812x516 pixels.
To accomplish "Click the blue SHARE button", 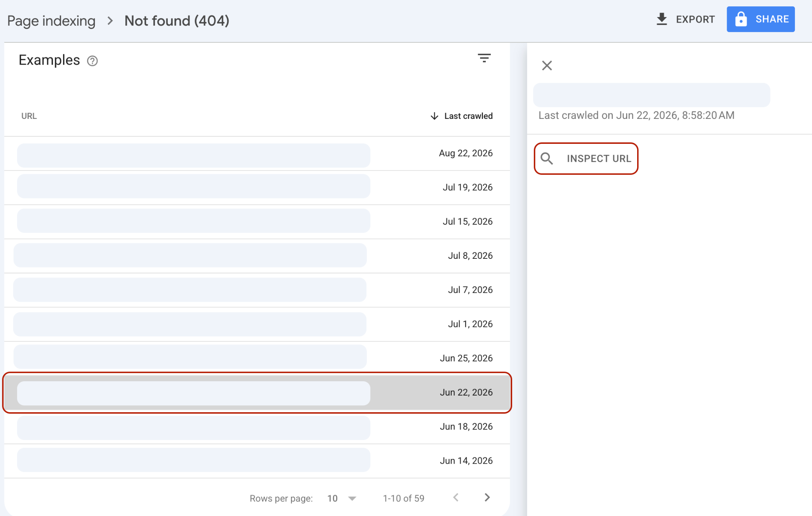I will coord(760,19).
